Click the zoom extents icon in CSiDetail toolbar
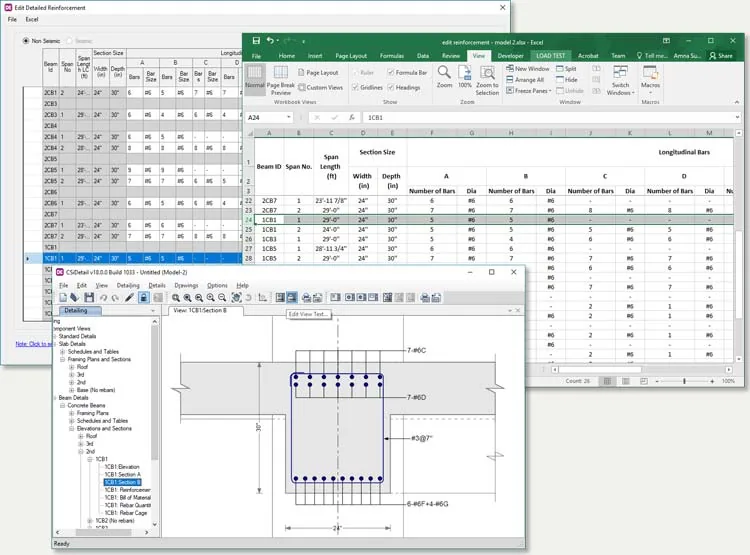This screenshot has height=555, width=750. coord(236,298)
